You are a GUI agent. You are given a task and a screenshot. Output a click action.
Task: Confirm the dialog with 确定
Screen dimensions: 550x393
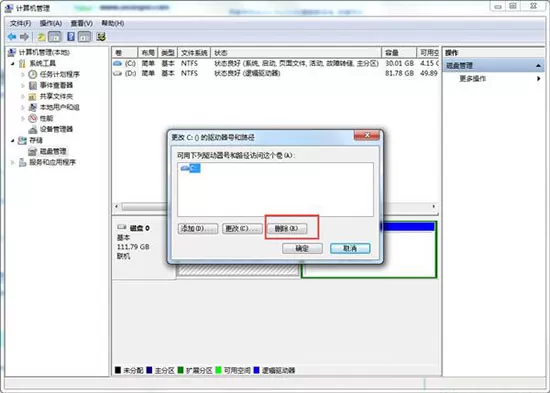click(302, 248)
